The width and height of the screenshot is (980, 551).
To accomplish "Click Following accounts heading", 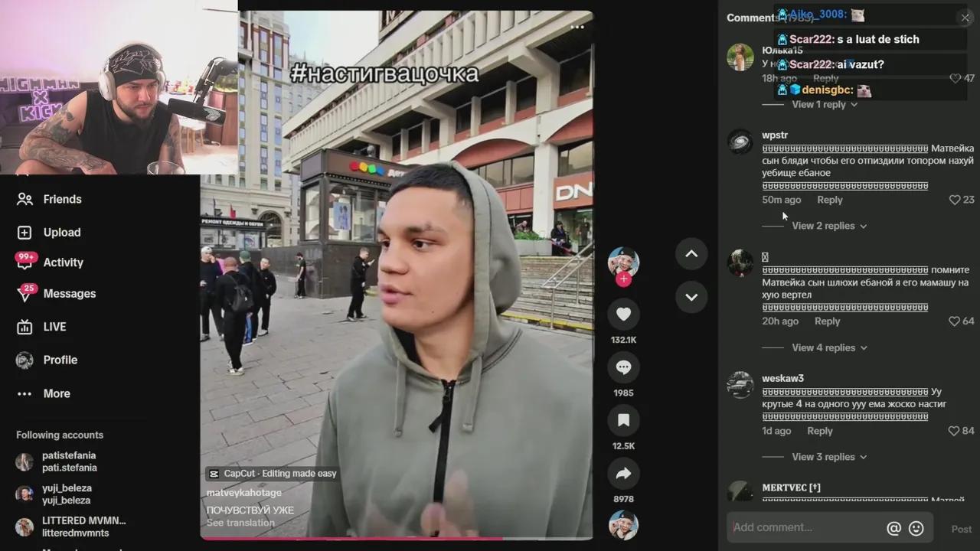I will pyautogui.click(x=60, y=435).
